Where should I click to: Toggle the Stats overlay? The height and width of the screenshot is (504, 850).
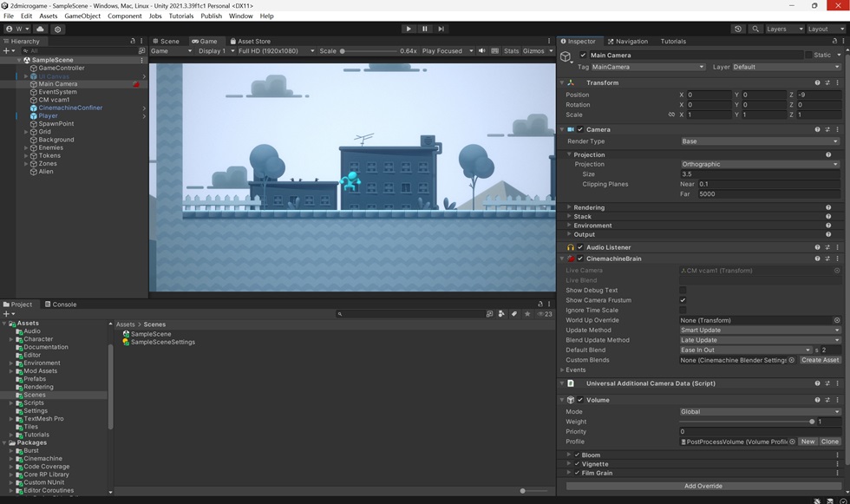click(x=511, y=50)
